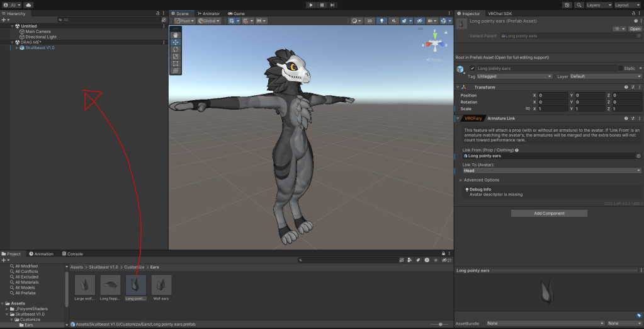Screen dimensions: 644x329
Task: Toggle the 2D scene view mode
Action: coord(370,21)
